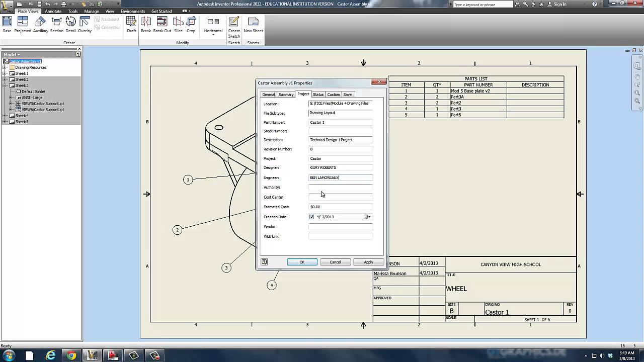Add a New Sheet from the ribbon
644x362 pixels.
(253, 25)
